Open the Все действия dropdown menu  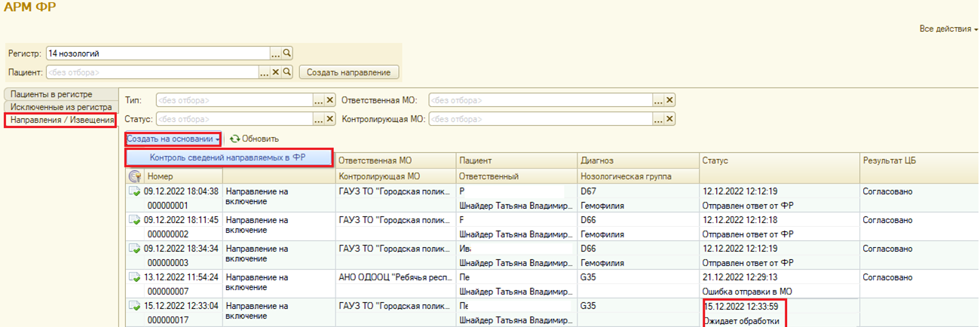[x=948, y=29]
